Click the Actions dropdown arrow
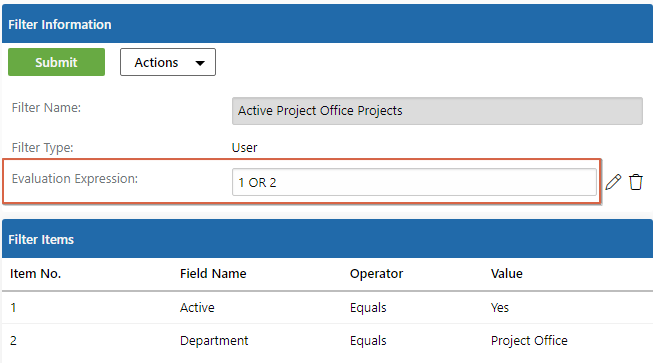The image size is (653, 363). 200,63
